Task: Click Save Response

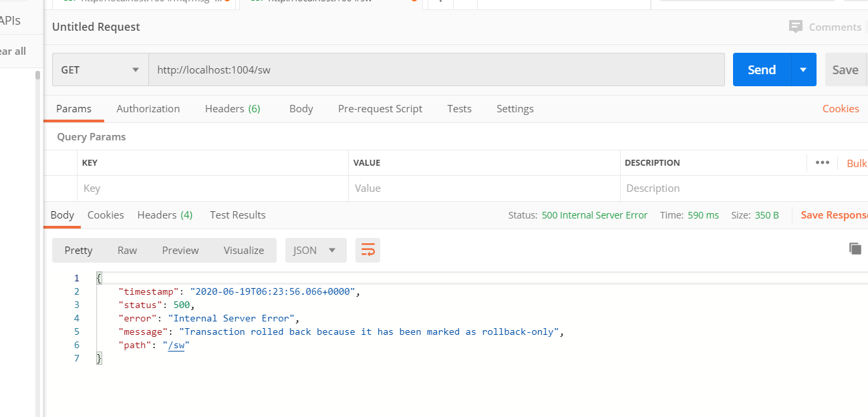Action: (x=834, y=215)
